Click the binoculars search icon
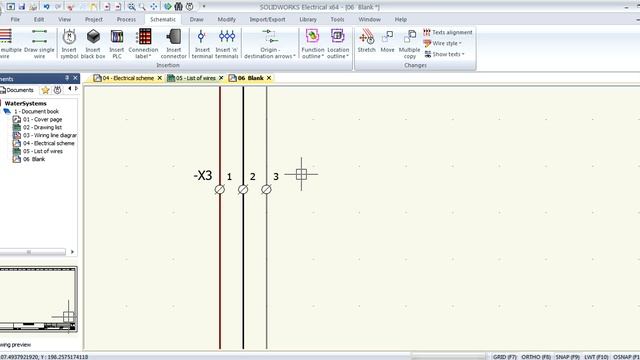640x360 pixels. pyautogui.click(x=178, y=7)
